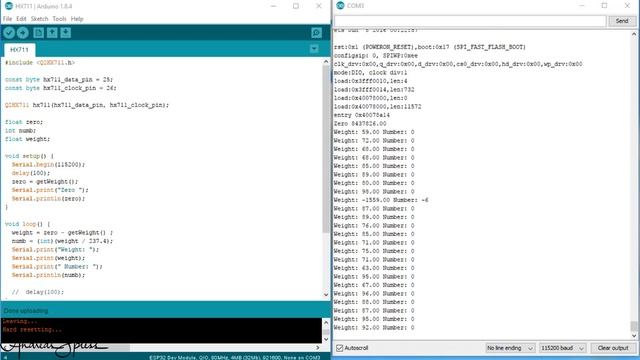Viewport: 640px width, 360px height.
Task: Click the ESP32 Dev Module board status text
Action: point(235,357)
